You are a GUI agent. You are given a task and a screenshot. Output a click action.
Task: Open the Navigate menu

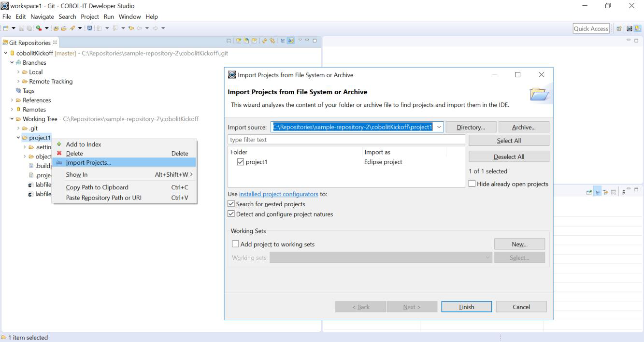click(43, 16)
